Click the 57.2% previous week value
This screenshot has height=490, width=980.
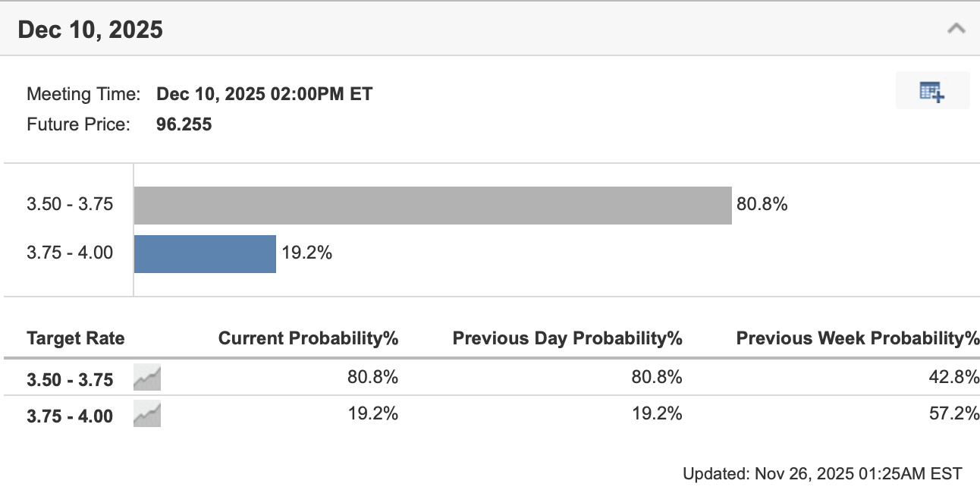[957, 414]
